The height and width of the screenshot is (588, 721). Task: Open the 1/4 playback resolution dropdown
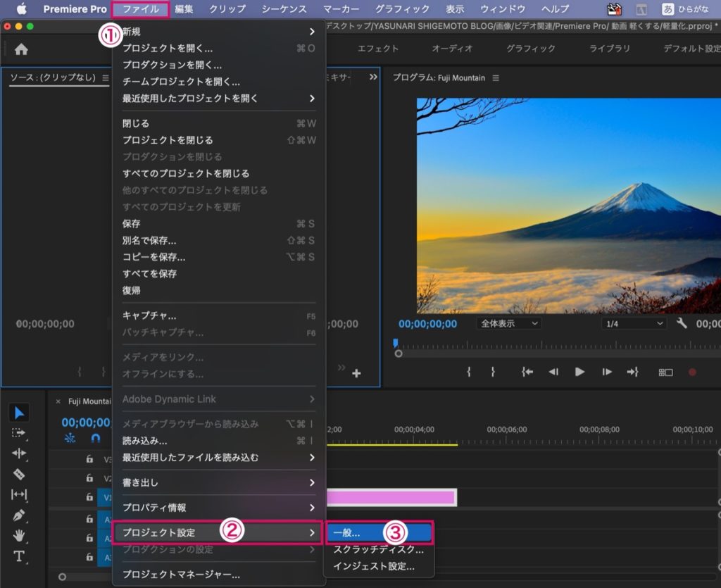[x=634, y=324]
